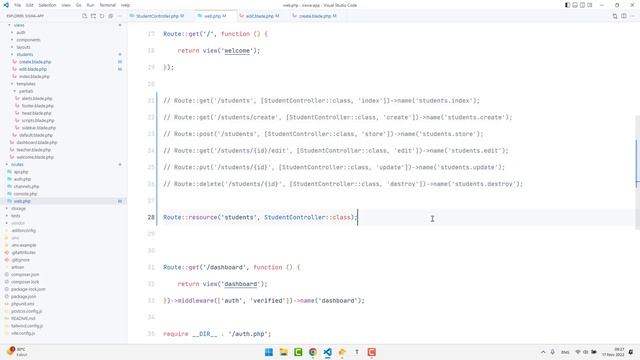Open the Edit menu
Image resolution: width=640 pixels, height=360 pixels.
30,5
